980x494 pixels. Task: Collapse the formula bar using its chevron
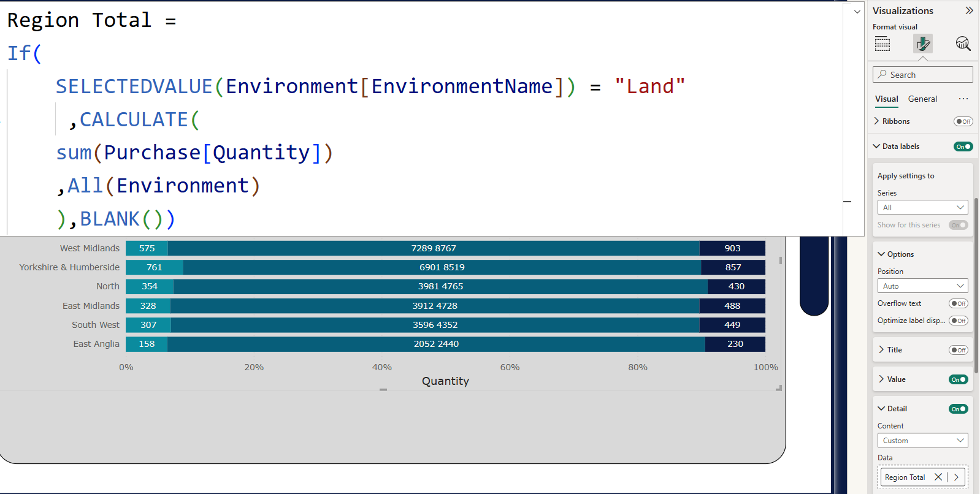[857, 12]
